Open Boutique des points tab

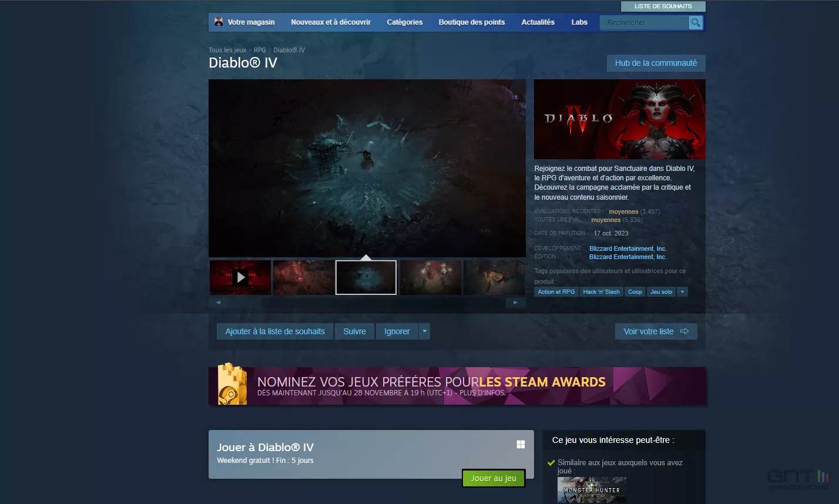click(x=472, y=22)
